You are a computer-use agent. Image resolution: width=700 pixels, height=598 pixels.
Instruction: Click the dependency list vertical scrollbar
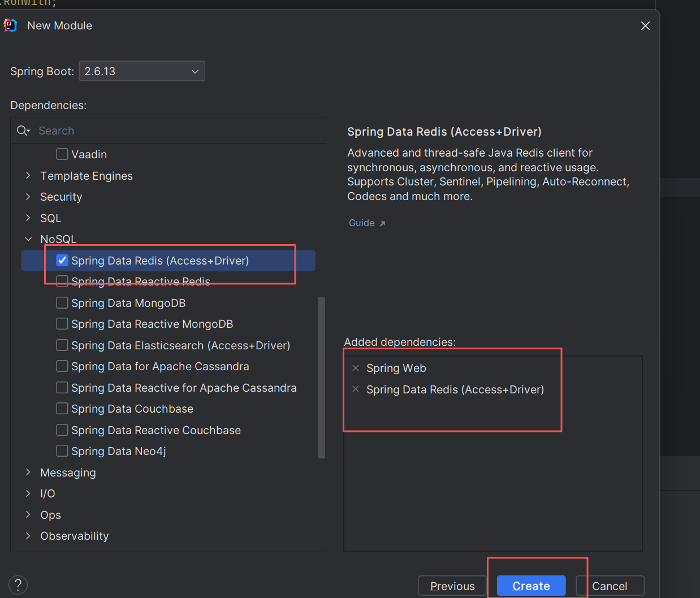tap(322, 377)
